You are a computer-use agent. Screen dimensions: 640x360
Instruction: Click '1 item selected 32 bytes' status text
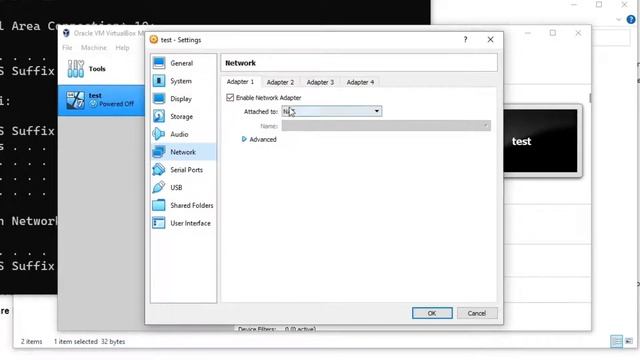point(89,342)
